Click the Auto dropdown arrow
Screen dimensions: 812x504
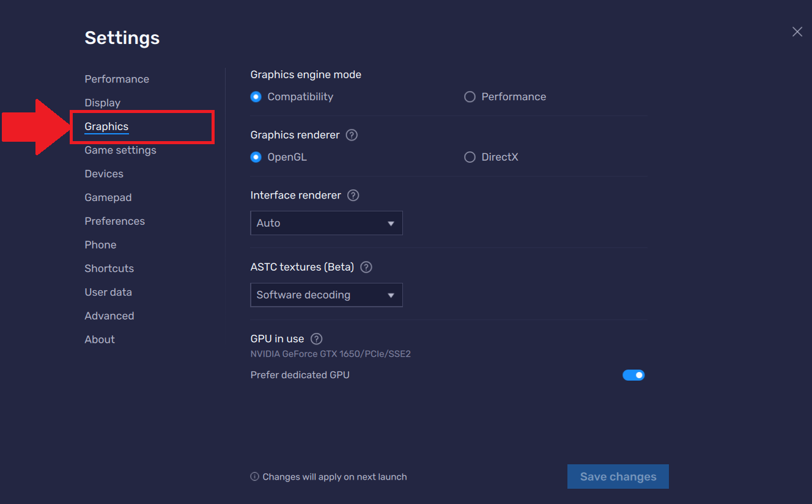point(391,223)
